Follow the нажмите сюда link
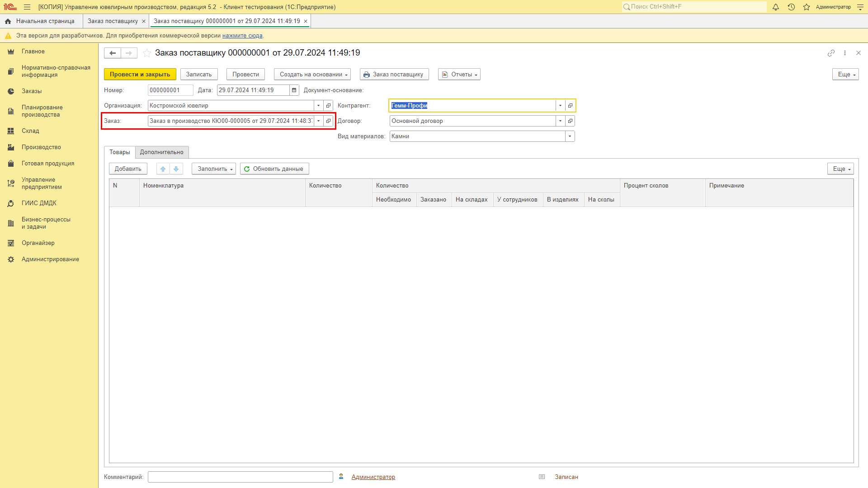 click(242, 36)
